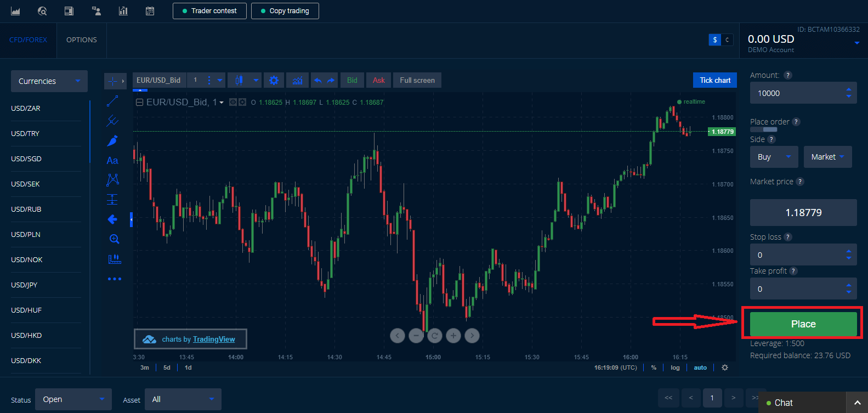Screen dimensions: 868x413
Task: Open the Buy side dropdown
Action: 774,157
